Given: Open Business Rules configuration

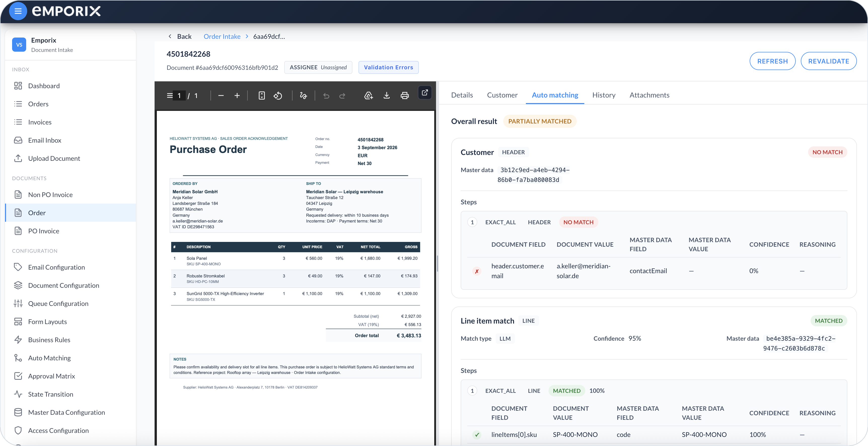Looking at the screenshot, I should click(70, 339).
